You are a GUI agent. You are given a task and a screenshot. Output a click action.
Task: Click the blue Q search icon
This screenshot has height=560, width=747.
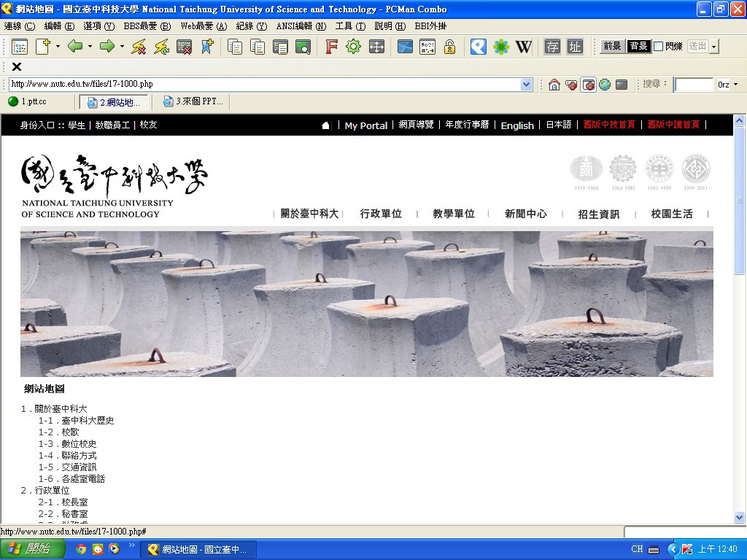479,47
